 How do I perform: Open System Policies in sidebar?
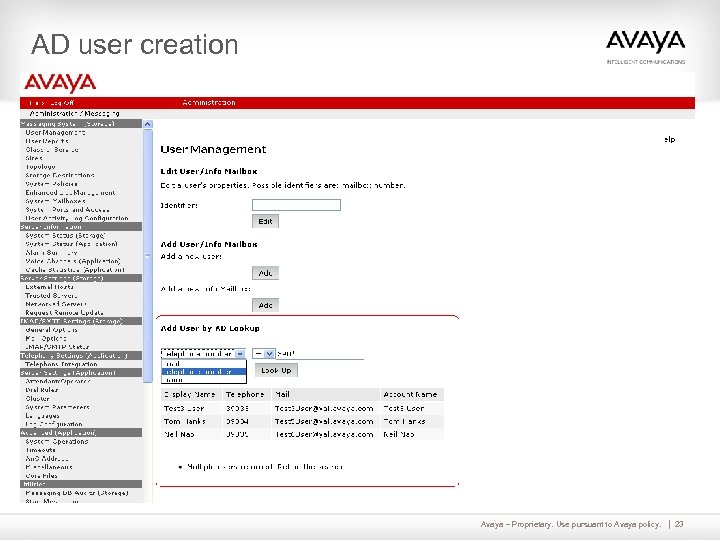(x=51, y=184)
